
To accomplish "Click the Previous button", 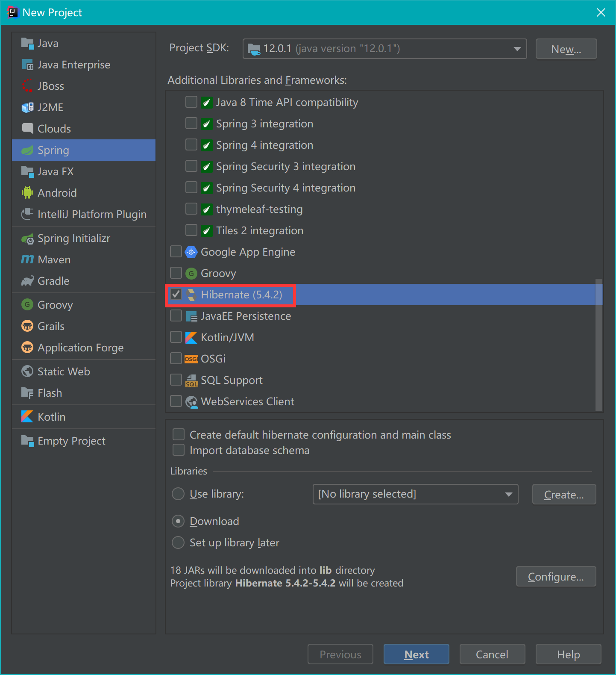I will point(340,654).
